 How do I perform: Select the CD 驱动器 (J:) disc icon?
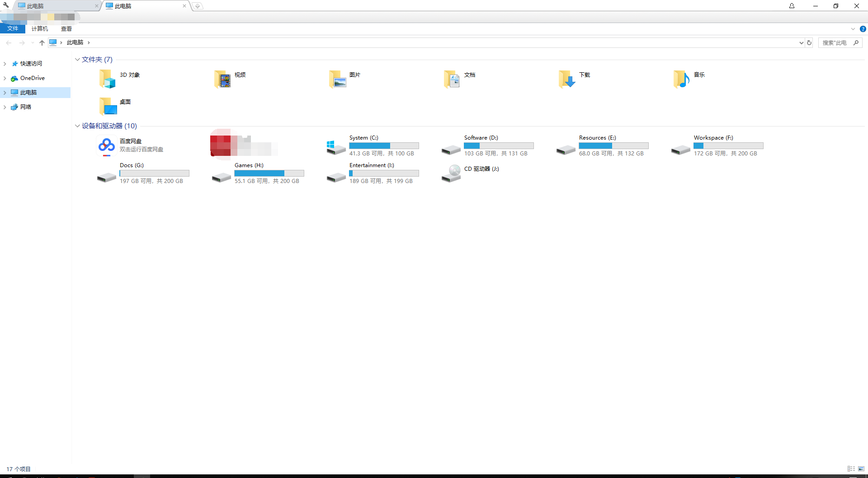pos(451,173)
